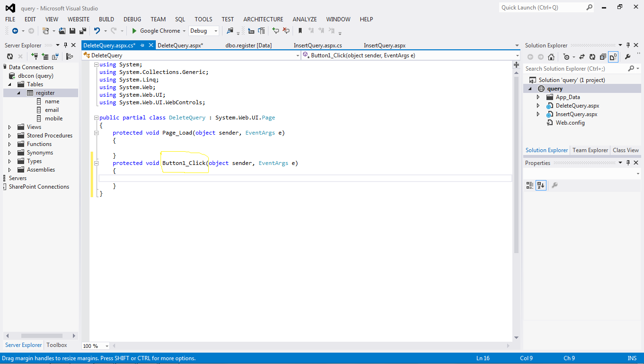Refresh the Server Explorer
Image resolution: width=644 pixels, height=364 pixels.
pyautogui.click(x=10, y=56)
